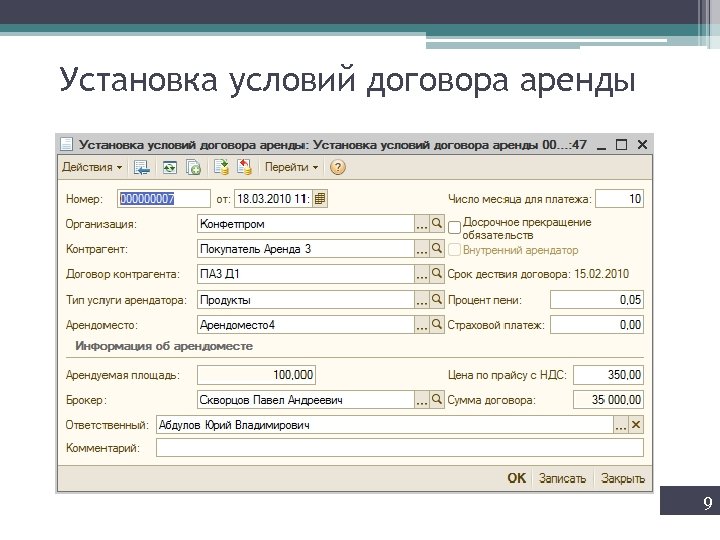Click the copy document toolbar icon
Screen dimensions: 720x540
click(x=193, y=168)
